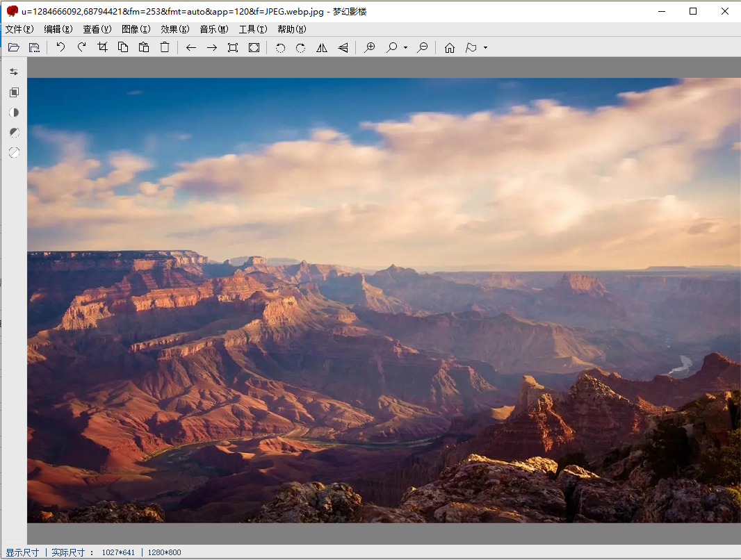This screenshot has height=560, width=741.
Task: Click the home icon in toolbar
Action: 450,47
